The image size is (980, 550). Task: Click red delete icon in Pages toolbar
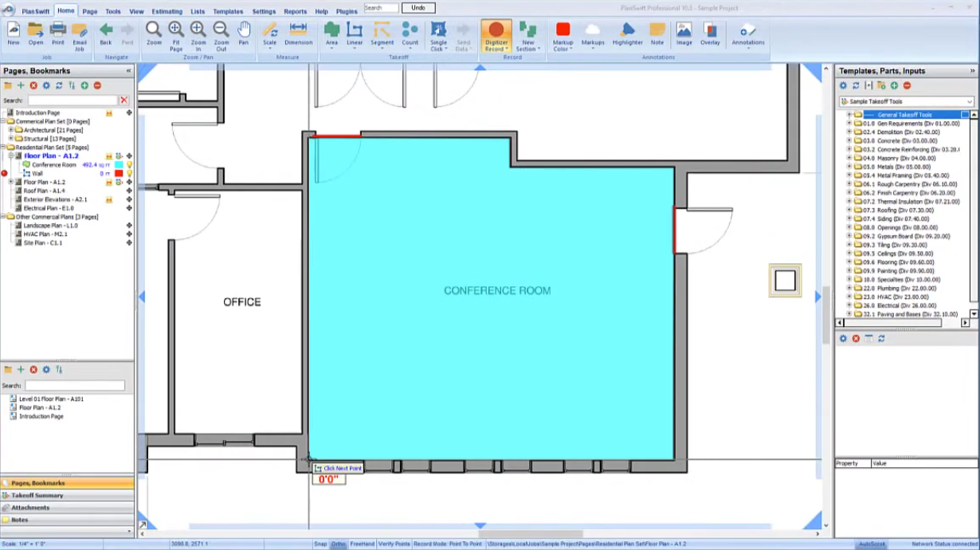click(x=33, y=85)
